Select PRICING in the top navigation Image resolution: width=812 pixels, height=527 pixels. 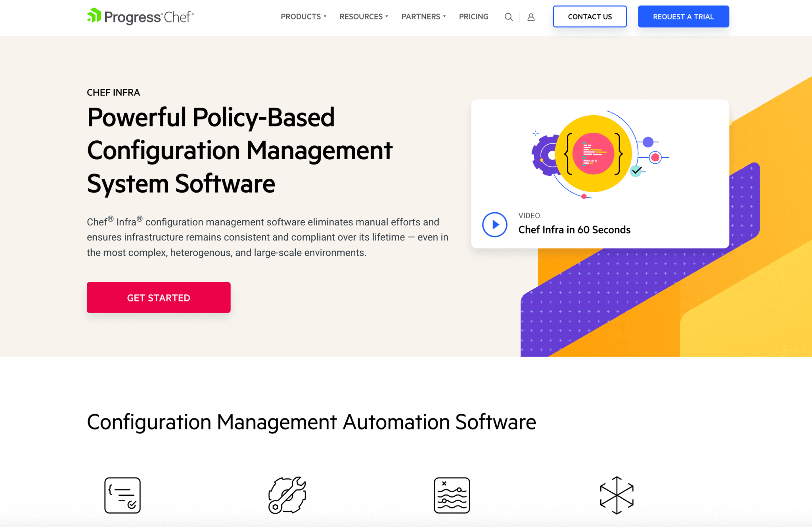tap(473, 17)
